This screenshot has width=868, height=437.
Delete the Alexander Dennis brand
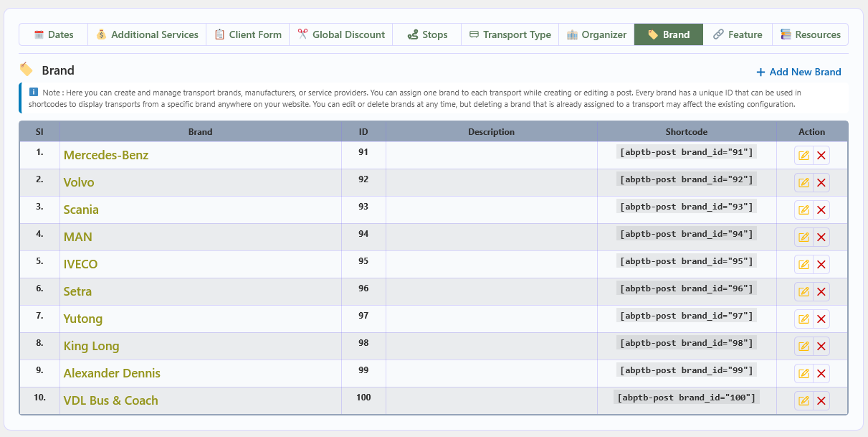point(821,374)
